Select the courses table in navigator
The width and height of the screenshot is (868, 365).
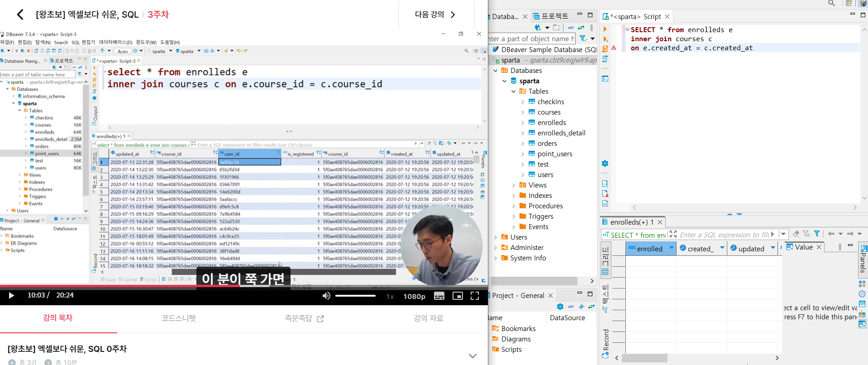548,112
